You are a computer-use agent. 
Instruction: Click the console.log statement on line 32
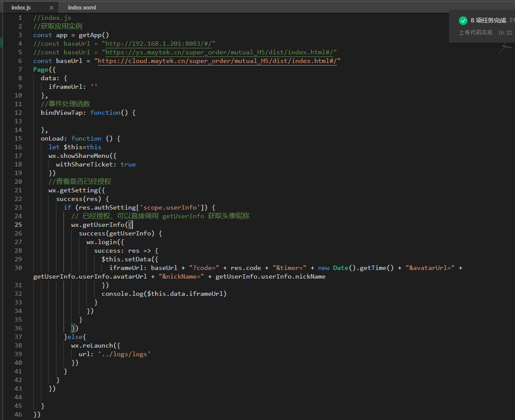(x=164, y=294)
